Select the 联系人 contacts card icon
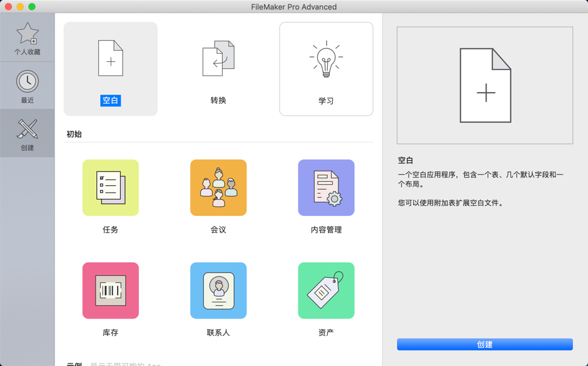Image resolution: width=588 pixels, height=366 pixels. 218,290
